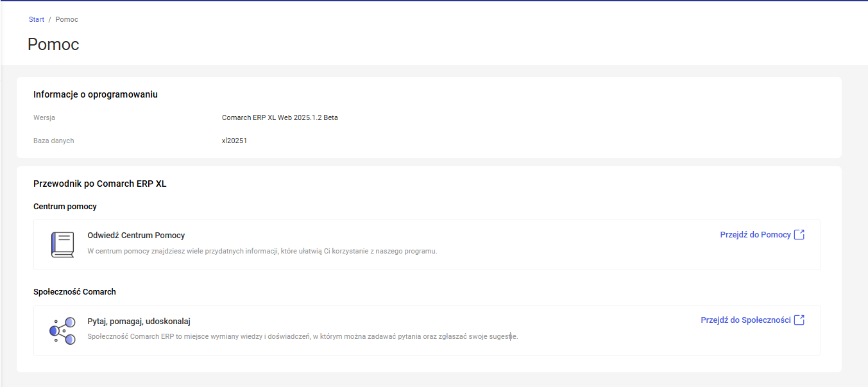Go to Start in the breadcrumb
This screenshot has width=868, height=387.
[x=37, y=19]
